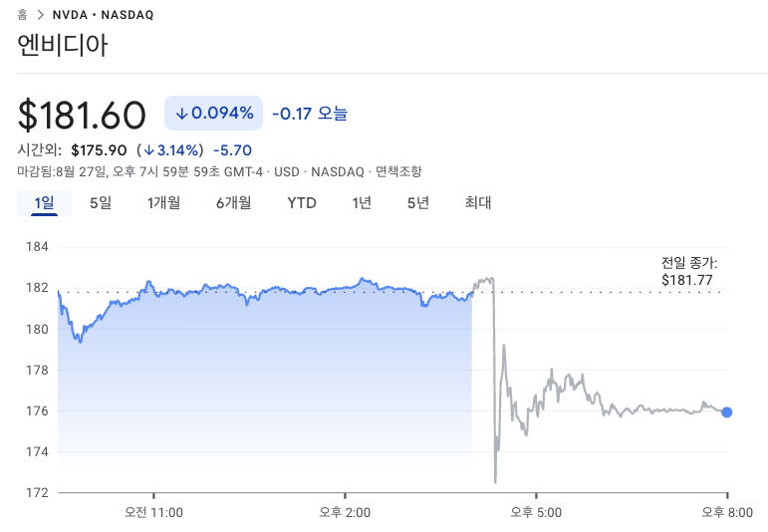
Task: Click the $181.60 current price
Action: tap(82, 116)
